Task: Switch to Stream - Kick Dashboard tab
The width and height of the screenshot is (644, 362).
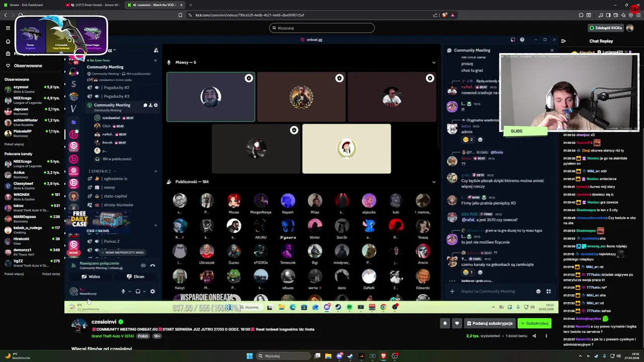Action: 30,5
